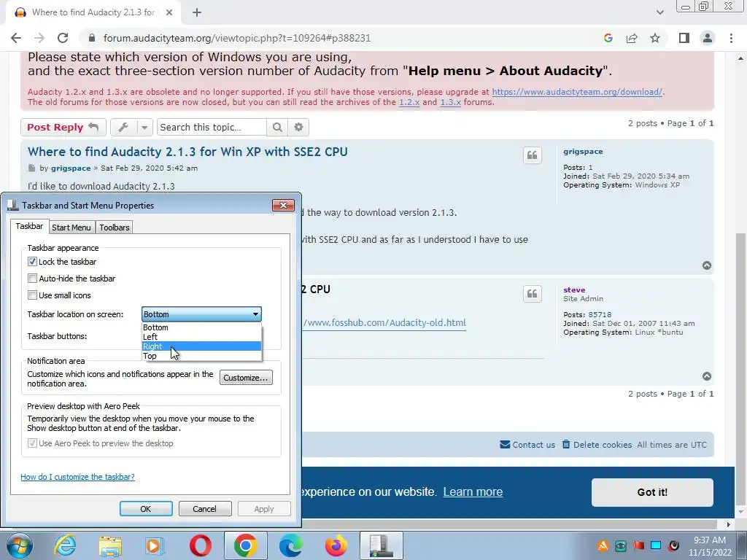Click the Delete cookies link

coord(597,445)
